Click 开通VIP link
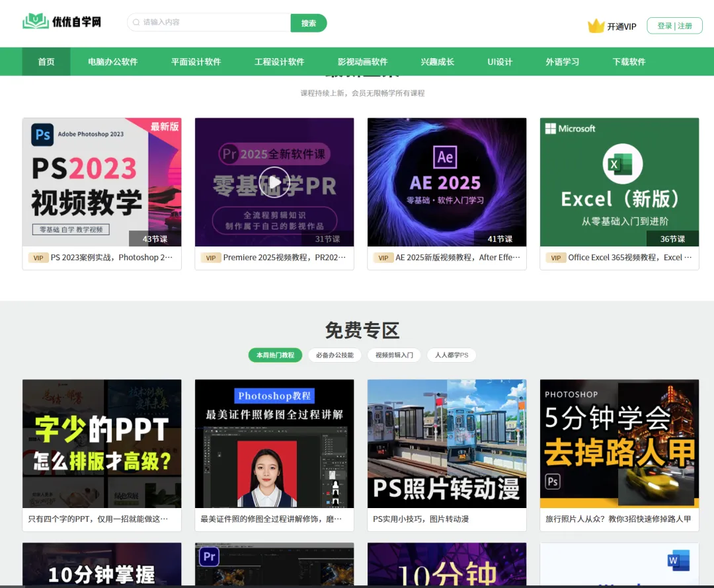 (621, 26)
